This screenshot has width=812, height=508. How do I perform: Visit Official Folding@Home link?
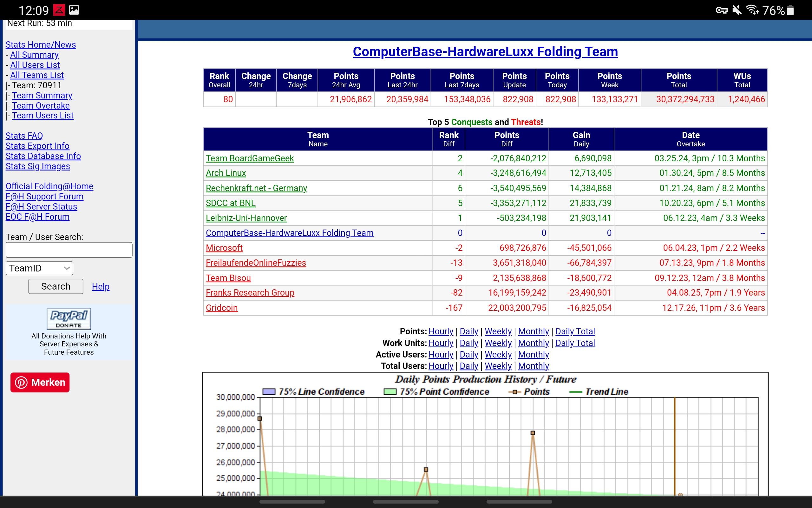point(49,186)
